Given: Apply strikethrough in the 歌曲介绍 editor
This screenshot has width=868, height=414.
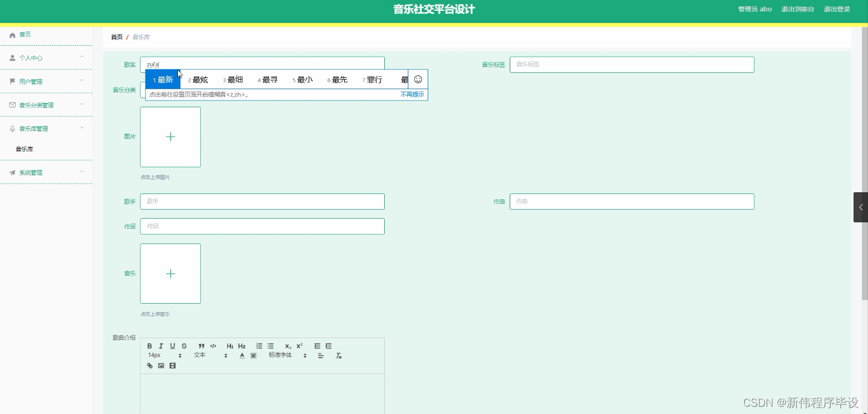Looking at the screenshot, I should click(183, 345).
